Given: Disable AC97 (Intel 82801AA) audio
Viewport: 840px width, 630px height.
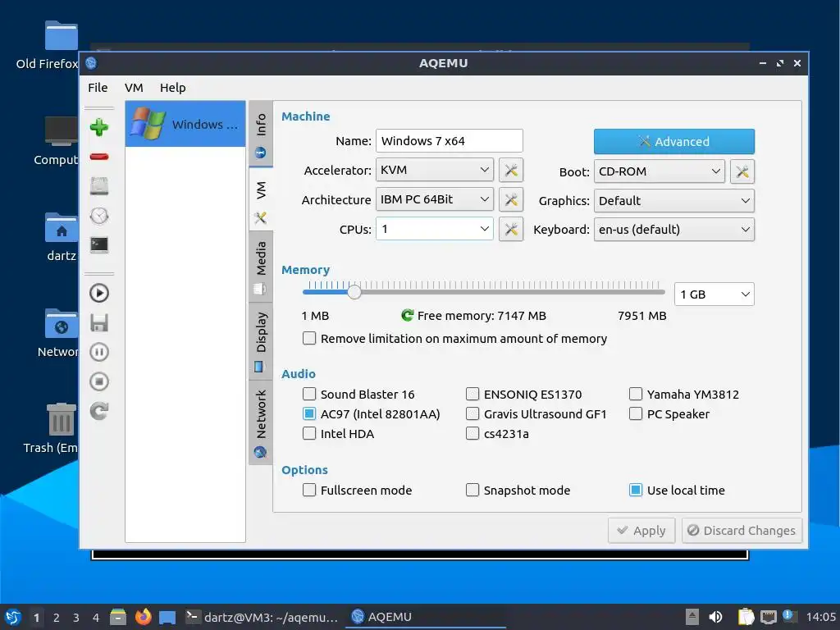Looking at the screenshot, I should [309, 413].
